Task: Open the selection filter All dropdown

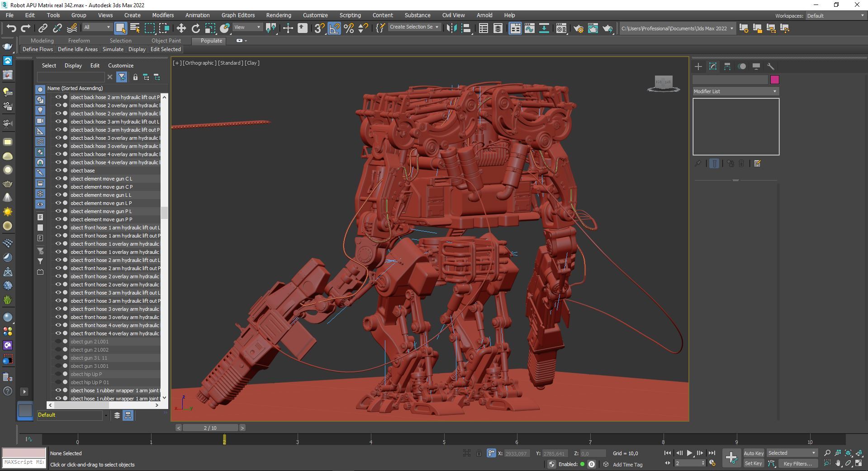Action: pos(97,28)
